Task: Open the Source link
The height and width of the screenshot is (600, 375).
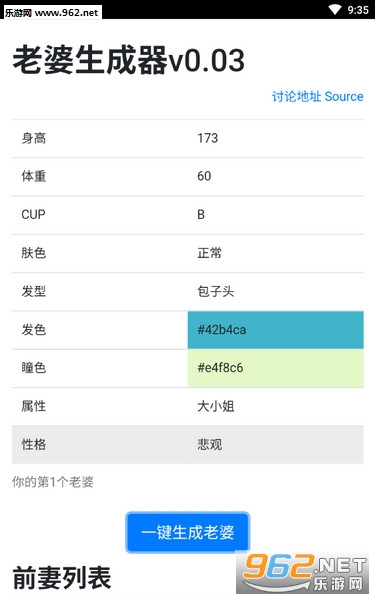Action: pos(344,96)
